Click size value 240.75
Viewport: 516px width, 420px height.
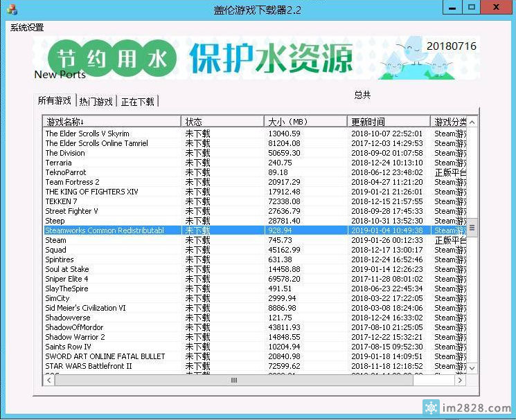coord(280,163)
